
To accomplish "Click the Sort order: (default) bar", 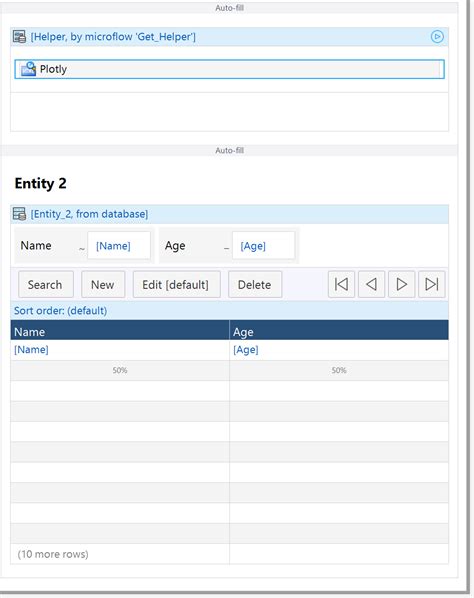I will point(230,310).
